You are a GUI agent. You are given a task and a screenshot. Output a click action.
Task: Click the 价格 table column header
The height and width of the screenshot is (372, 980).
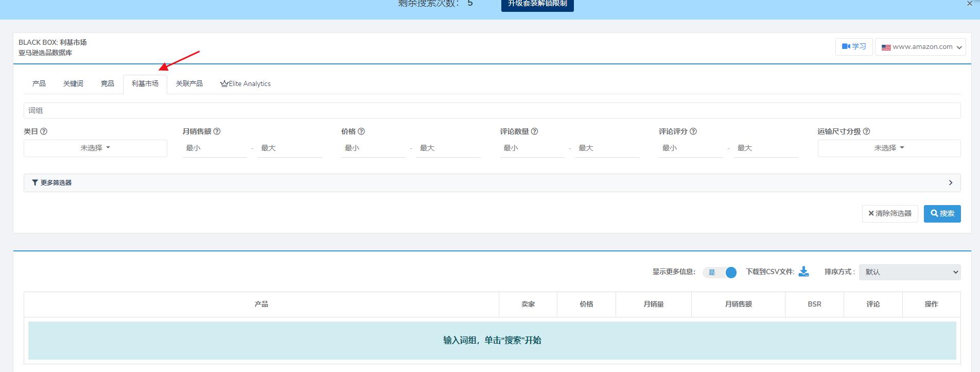pos(586,305)
